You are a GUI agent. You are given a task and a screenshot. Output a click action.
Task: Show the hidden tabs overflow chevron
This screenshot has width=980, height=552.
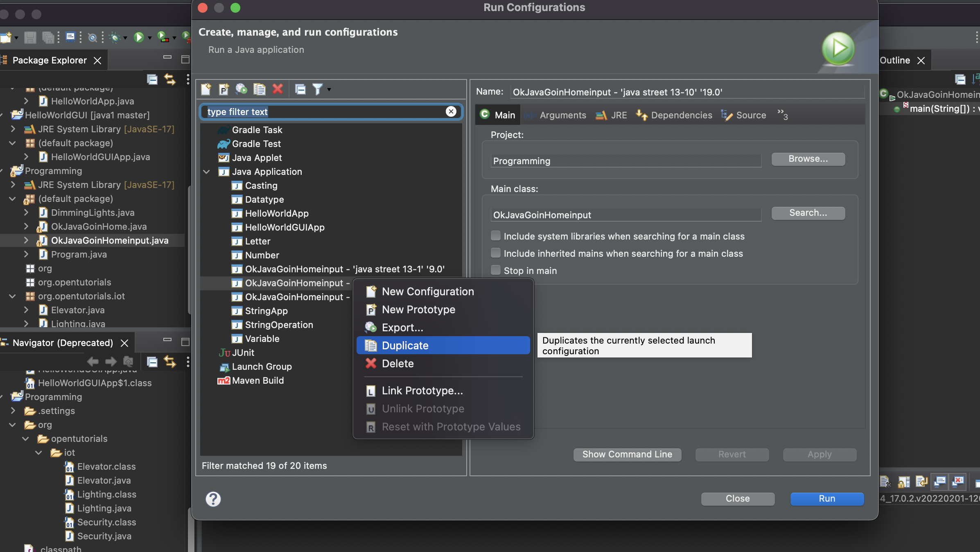coord(782,115)
